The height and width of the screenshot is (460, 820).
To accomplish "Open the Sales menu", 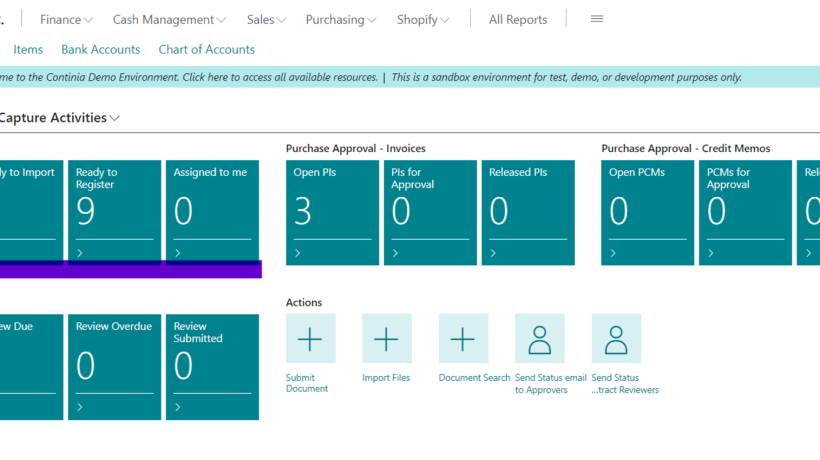I will tap(266, 20).
